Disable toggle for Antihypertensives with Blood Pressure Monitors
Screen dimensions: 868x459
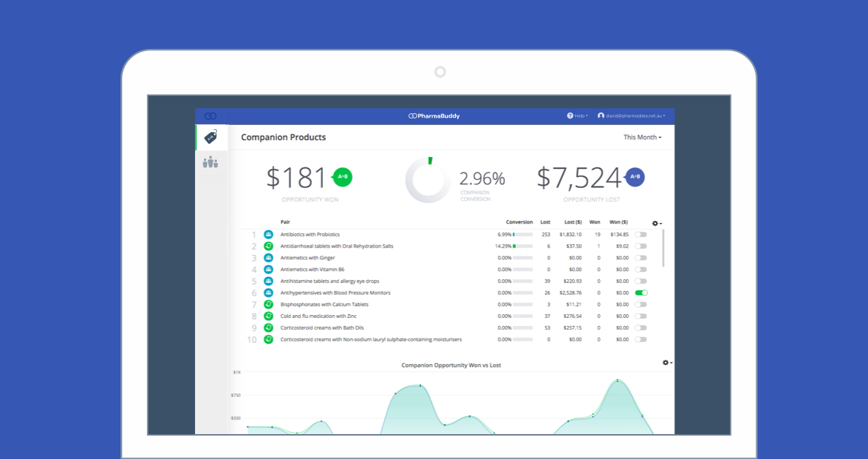coord(641,293)
